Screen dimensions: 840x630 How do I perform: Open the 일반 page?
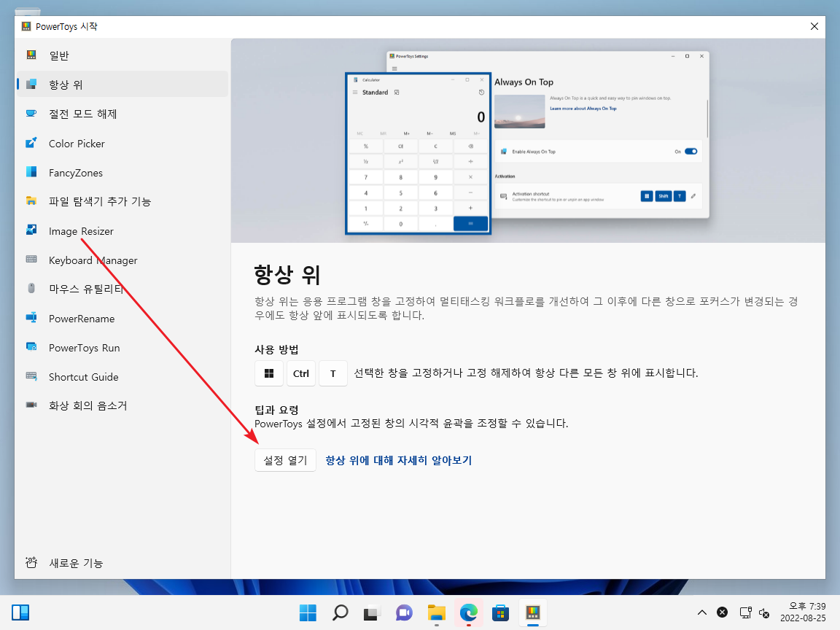(122, 55)
